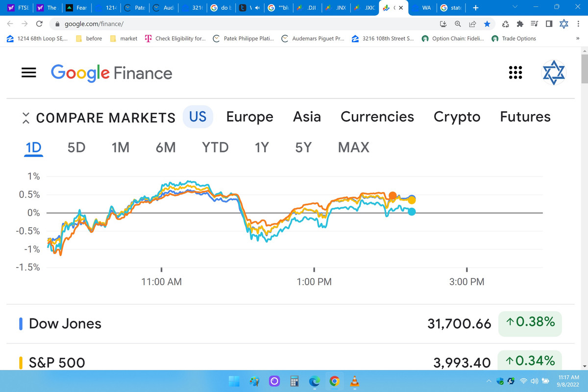
Task: Click the orange end-of-line chart marker
Action: click(392, 196)
